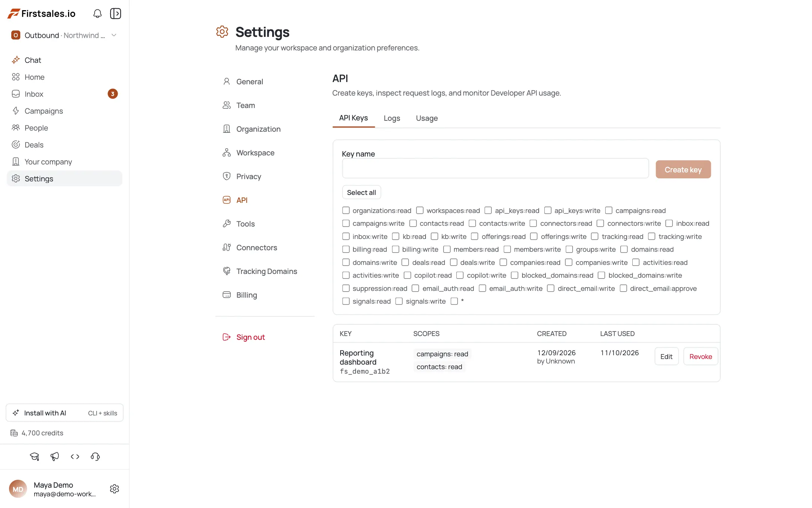
Task: Expand the Outbound workspace switcher
Action: (x=65, y=35)
